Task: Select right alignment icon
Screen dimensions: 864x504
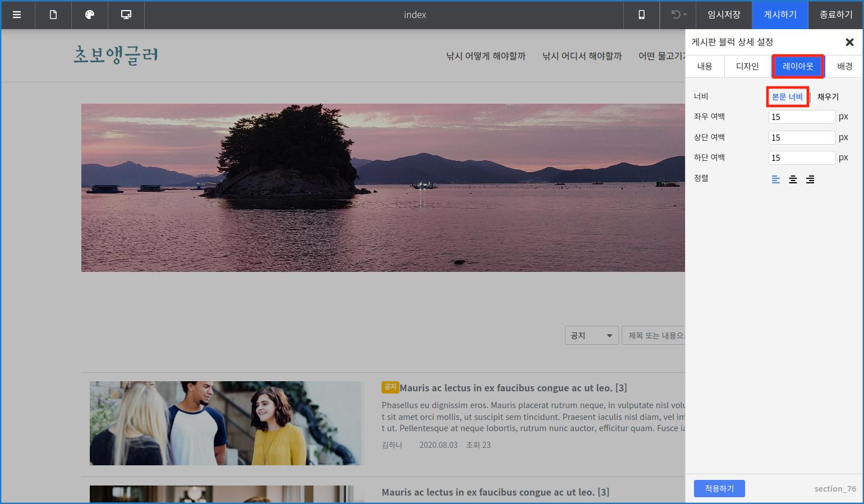Action: (x=810, y=179)
